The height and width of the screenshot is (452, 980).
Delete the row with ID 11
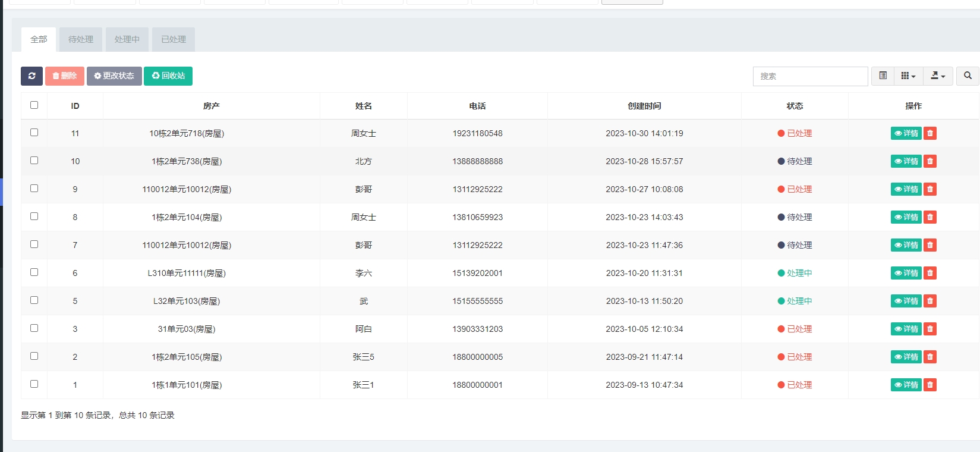pyautogui.click(x=930, y=134)
